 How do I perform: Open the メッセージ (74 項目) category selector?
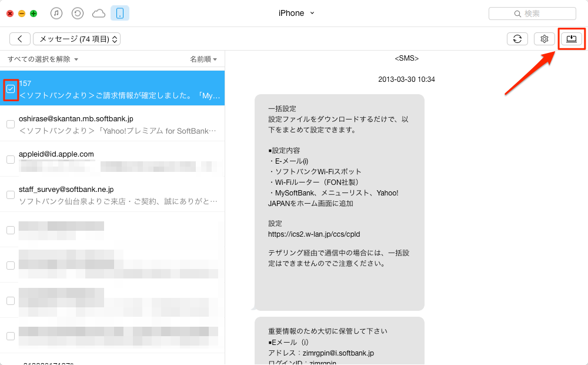click(77, 39)
